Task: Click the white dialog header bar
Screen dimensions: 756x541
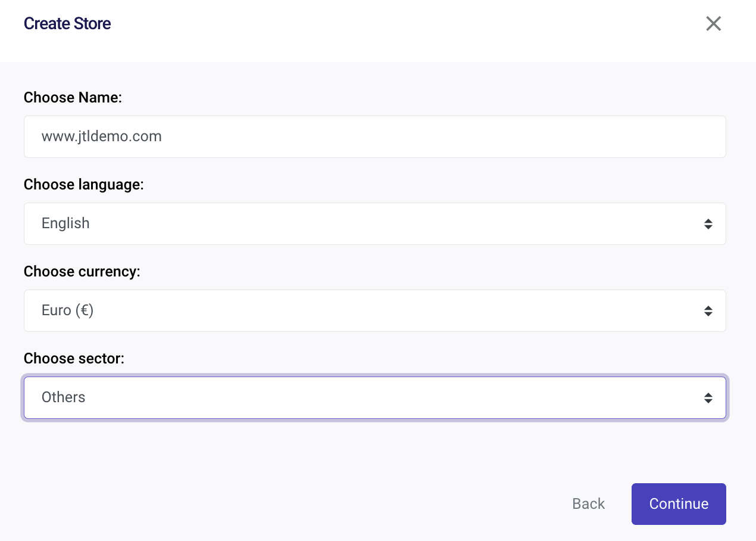Action: click(378, 31)
